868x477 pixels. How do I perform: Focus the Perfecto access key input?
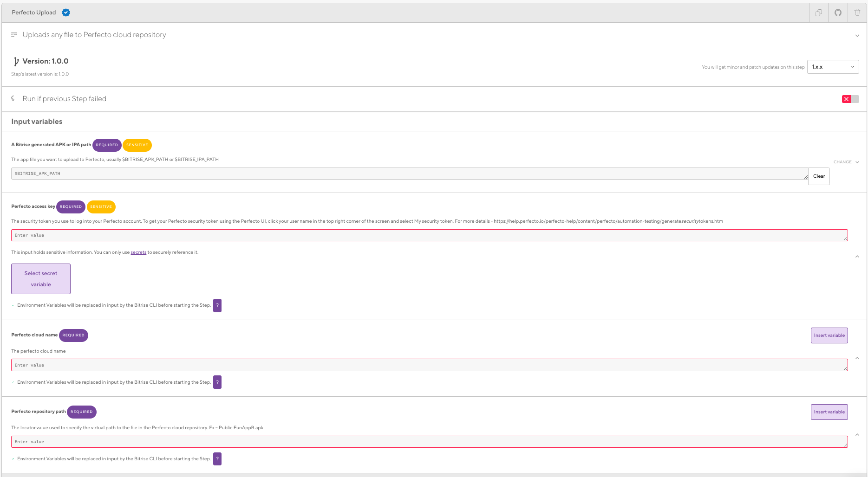pyautogui.click(x=430, y=235)
